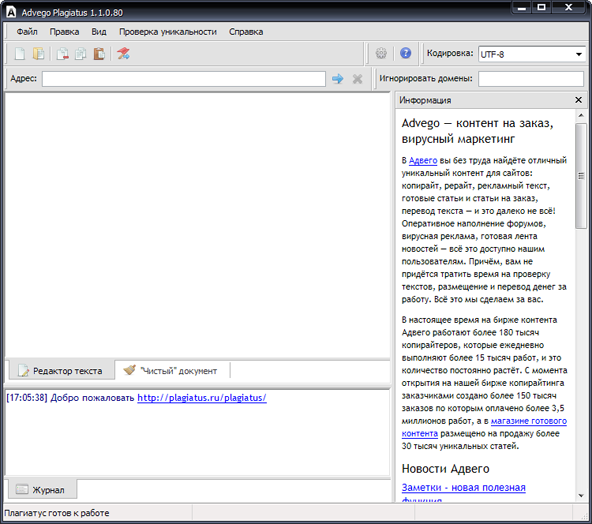Minimize the Advego Plagiatus window

click(x=522, y=8)
